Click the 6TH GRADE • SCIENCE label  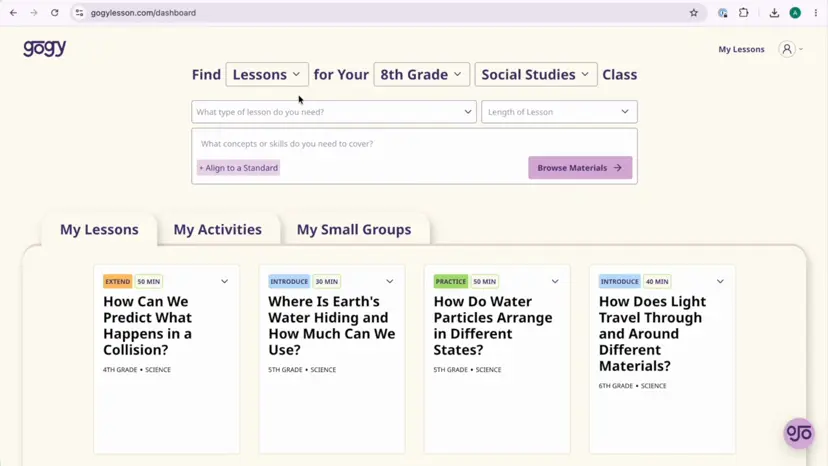(633, 386)
